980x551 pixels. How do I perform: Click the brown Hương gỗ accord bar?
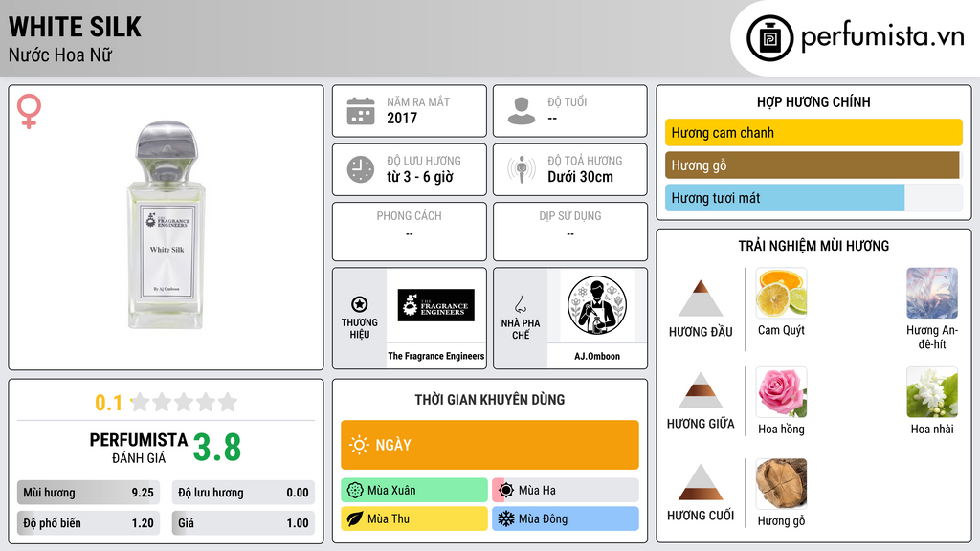pyautogui.click(x=813, y=165)
